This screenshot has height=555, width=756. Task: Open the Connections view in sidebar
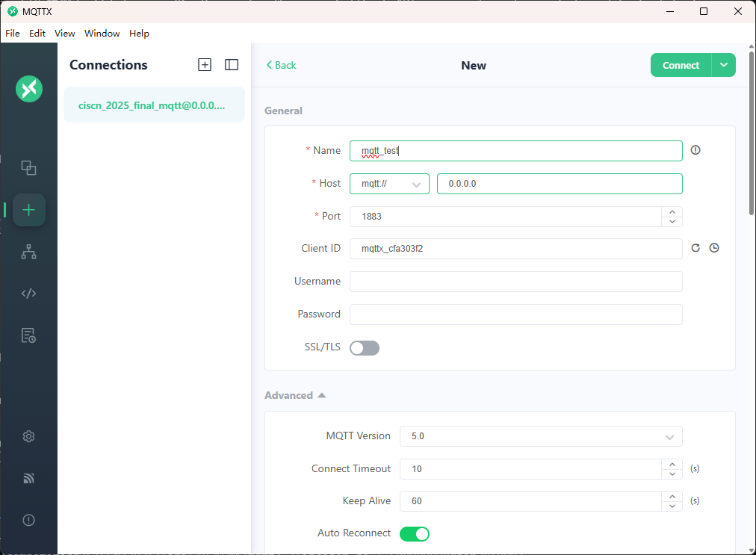pyautogui.click(x=28, y=168)
